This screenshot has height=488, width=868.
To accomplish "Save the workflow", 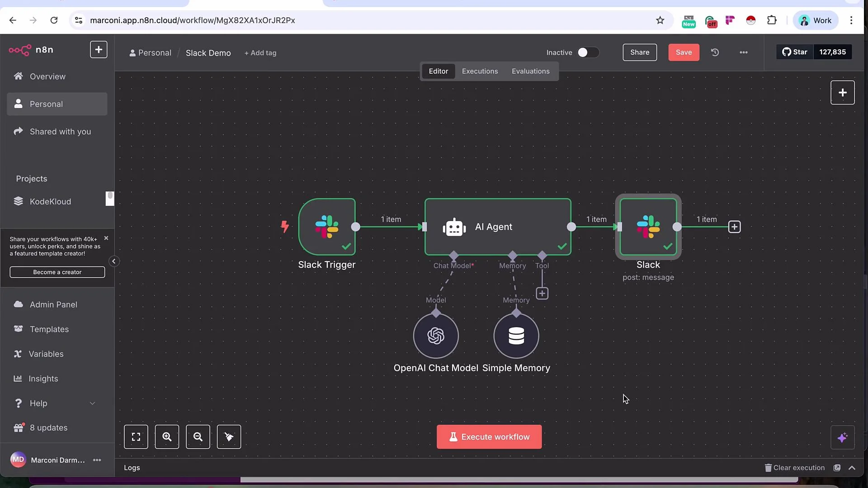I will (684, 52).
